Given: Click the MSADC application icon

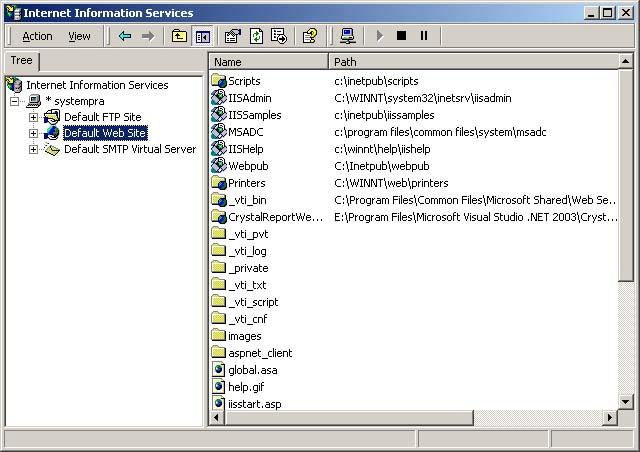Looking at the screenshot, I should click(x=219, y=131).
